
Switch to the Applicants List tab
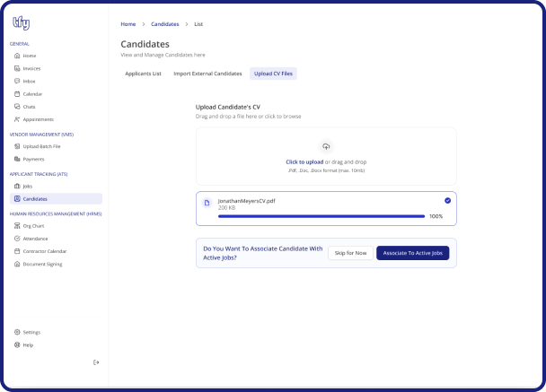[143, 74]
